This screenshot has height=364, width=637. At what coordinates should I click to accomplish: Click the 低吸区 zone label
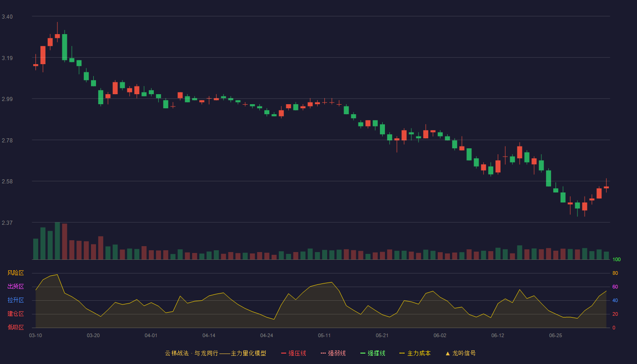pos(16,327)
